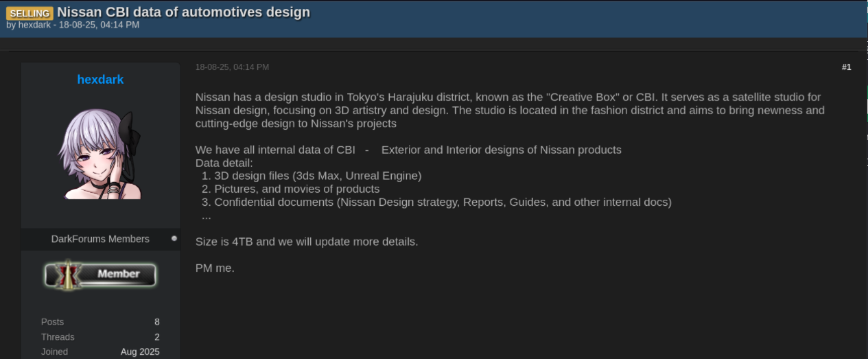
Task: Click the line '3D design files (3ds Max, Unreal Engine)'
Action: pos(318,176)
